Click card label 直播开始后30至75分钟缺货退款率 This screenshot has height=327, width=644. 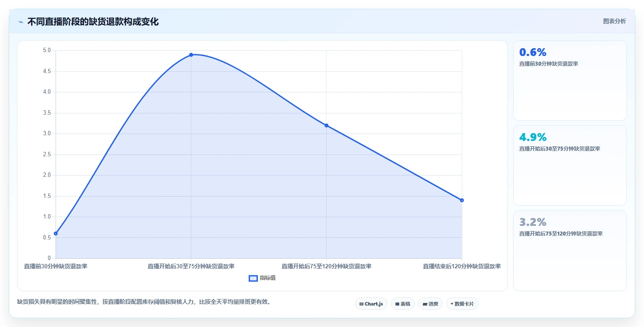[560, 149]
